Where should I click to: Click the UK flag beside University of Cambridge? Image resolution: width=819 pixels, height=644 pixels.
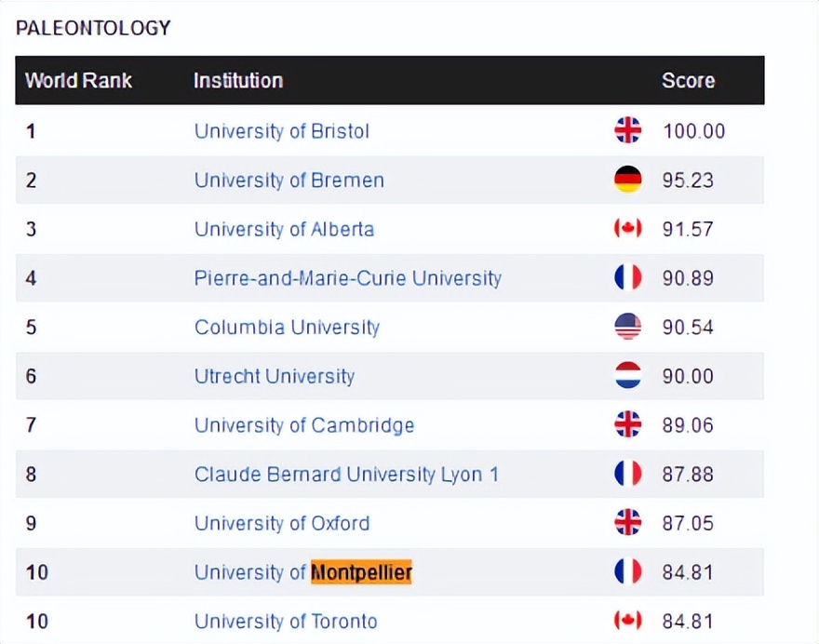[628, 425]
